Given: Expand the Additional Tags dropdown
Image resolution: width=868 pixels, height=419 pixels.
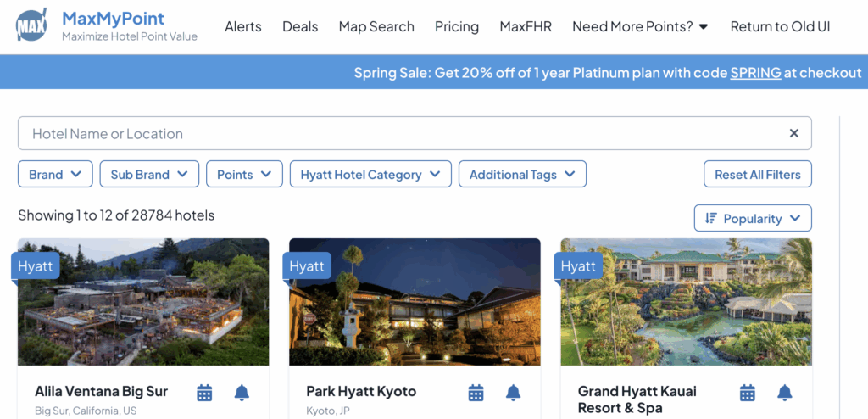Looking at the screenshot, I should 522,175.
